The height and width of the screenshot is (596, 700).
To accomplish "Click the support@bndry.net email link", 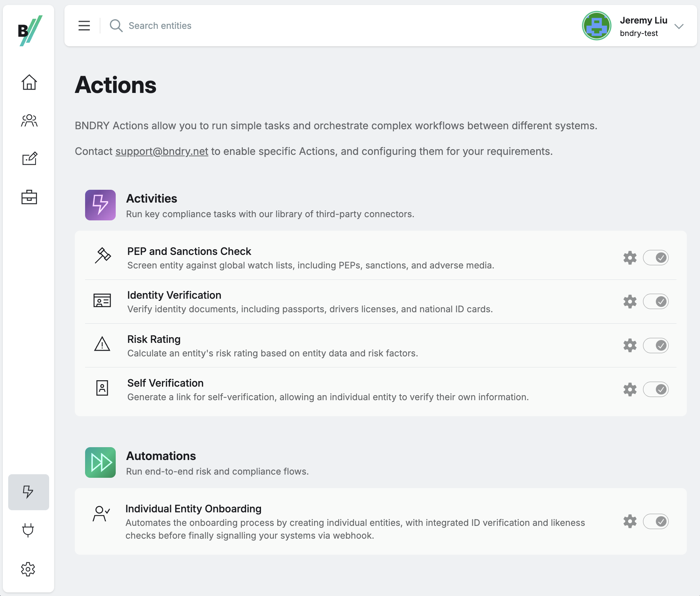I will click(x=162, y=151).
